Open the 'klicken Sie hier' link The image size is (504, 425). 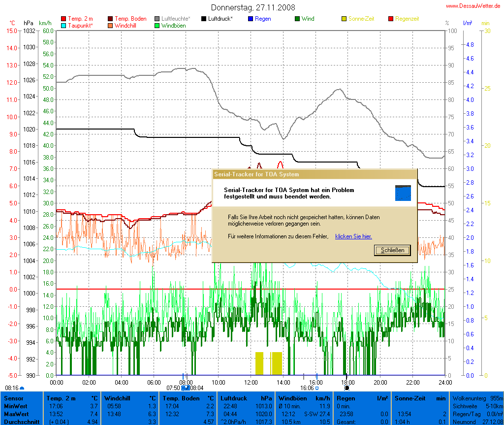coord(353,236)
